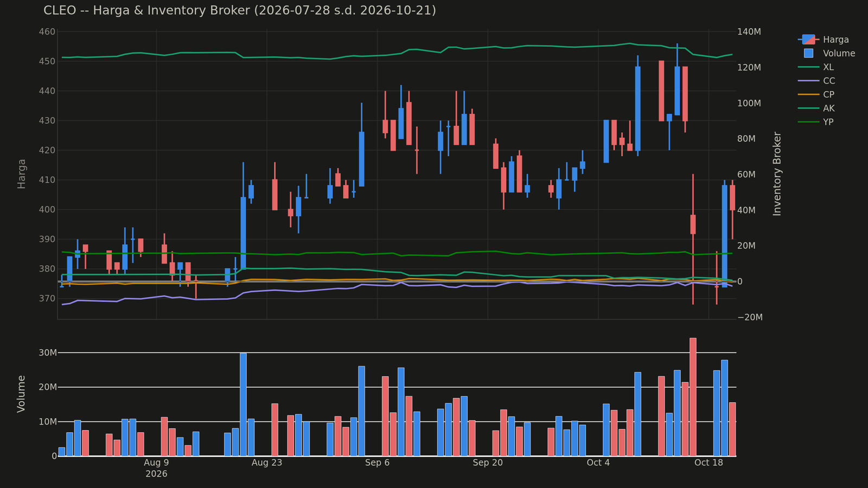The width and height of the screenshot is (868, 488).
Task: Click the tall blue Aug 20 volume bar
Action: click(243, 404)
